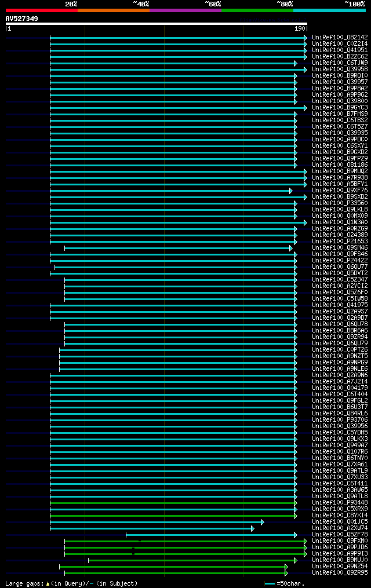Click the green arrowhead ending UniRef100_Q9FXM0 alignment
The height and width of the screenshot is (588, 371).
coord(305,542)
